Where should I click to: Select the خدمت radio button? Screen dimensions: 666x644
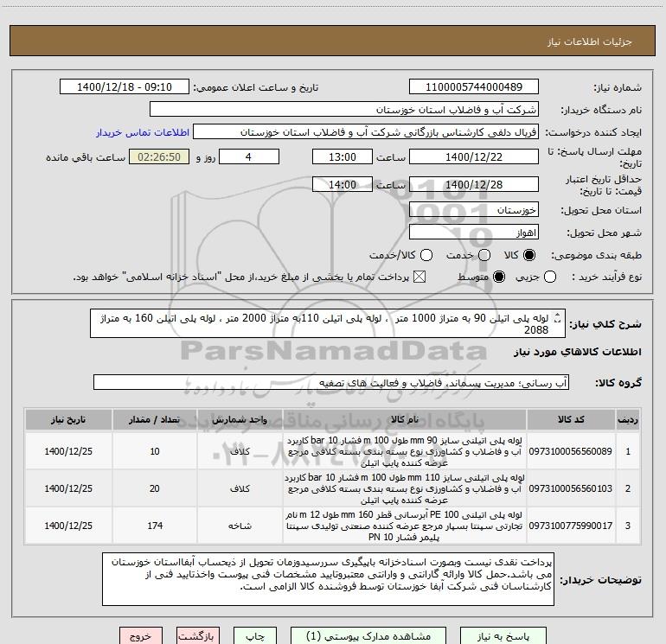point(484,255)
